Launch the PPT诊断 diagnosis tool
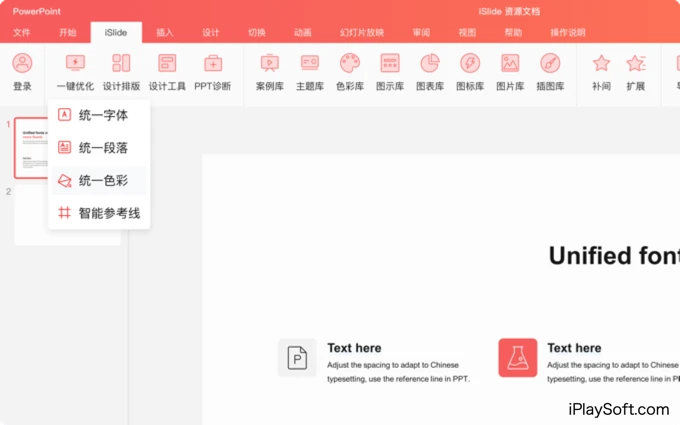The width and height of the screenshot is (680, 425). [x=212, y=72]
